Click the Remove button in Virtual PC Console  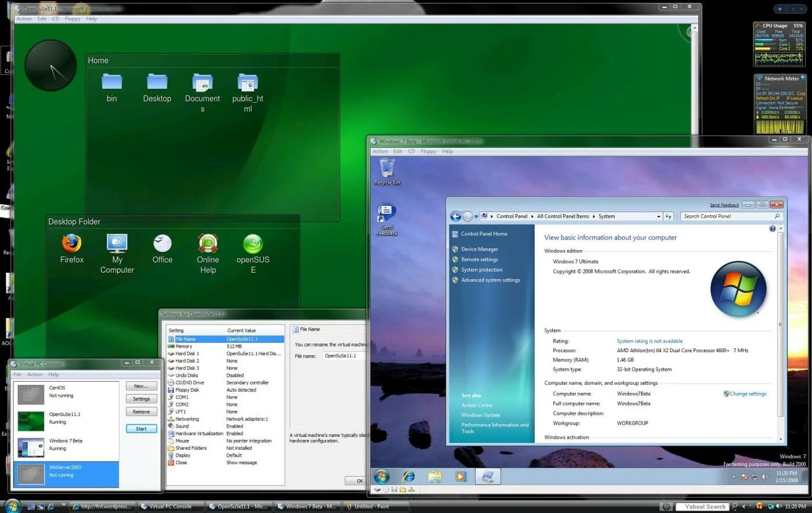click(x=141, y=411)
